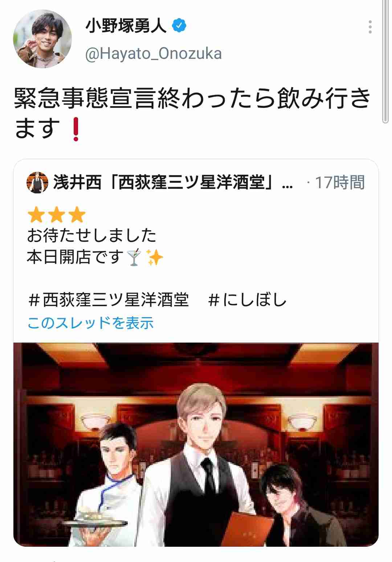The height and width of the screenshot is (562, 392).
Task: Tap the sparkles emoji in quoted tweet
Action: click(154, 258)
